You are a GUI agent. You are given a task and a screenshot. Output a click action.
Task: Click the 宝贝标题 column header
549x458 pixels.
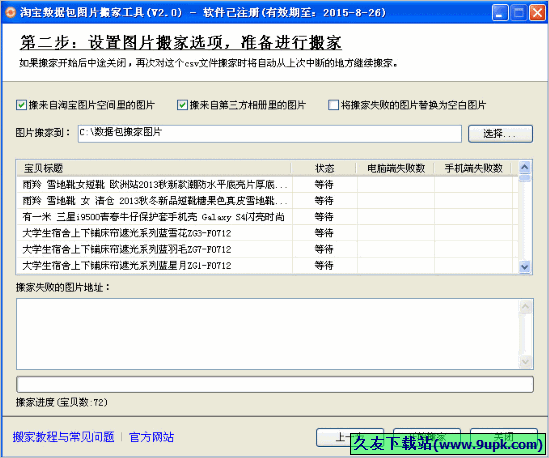pos(153,168)
